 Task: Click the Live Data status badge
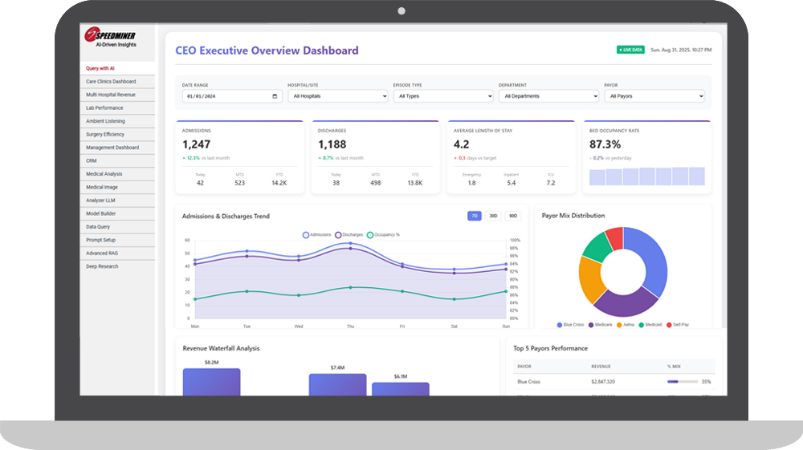pos(630,49)
